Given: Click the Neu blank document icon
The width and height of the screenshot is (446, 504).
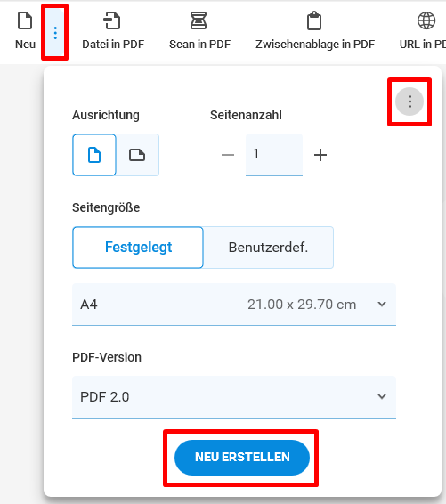Looking at the screenshot, I should [x=25, y=20].
